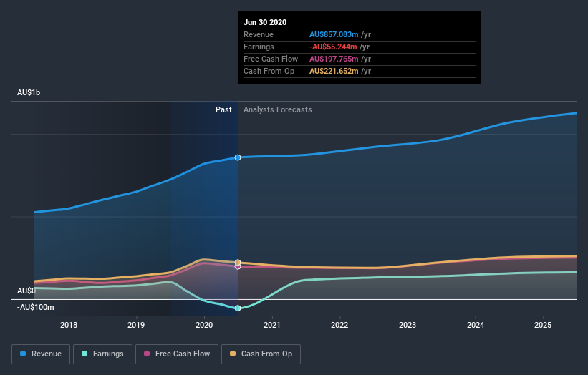This screenshot has height=375, width=588.
Task: Click the 2021 x-axis label
Action: 272,325
